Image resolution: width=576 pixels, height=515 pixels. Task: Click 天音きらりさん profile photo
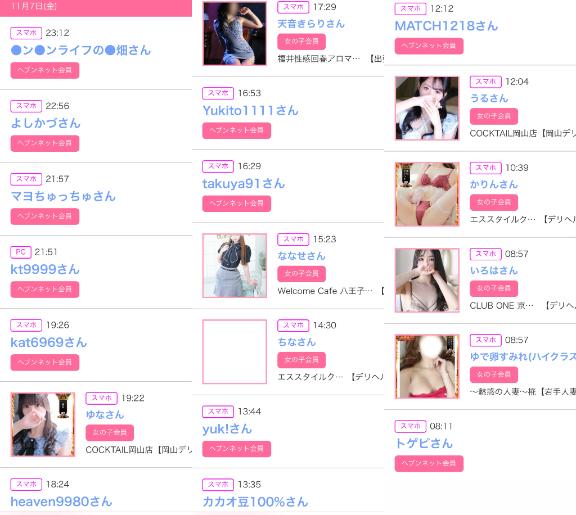pyautogui.click(x=235, y=33)
